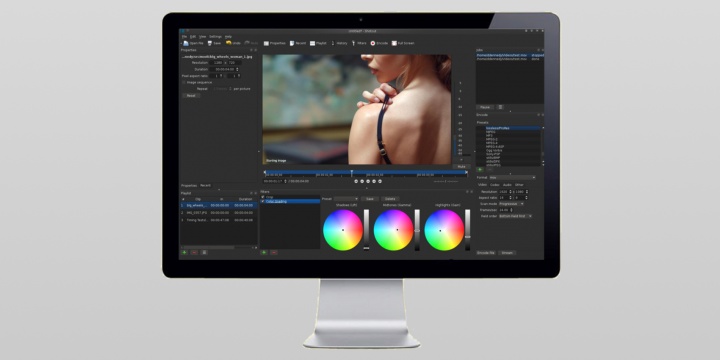The image size is (720, 360).
Task: Click the Duration field stepper arrows
Action: pos(237,69)
